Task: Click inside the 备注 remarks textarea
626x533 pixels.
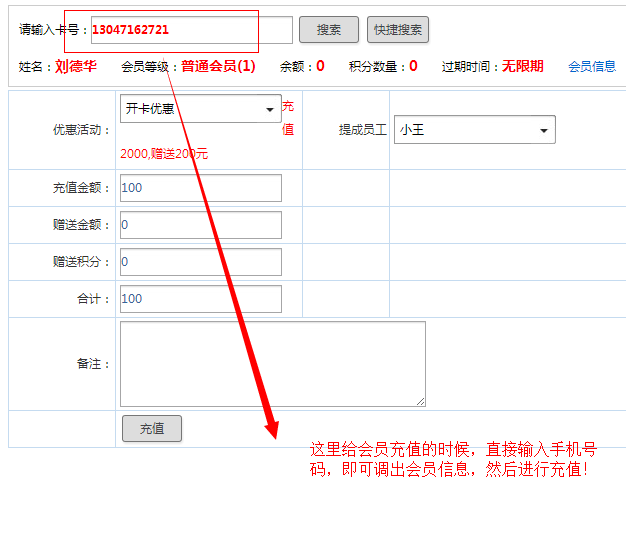Action: pyautogui.click(x=272, y=364)
